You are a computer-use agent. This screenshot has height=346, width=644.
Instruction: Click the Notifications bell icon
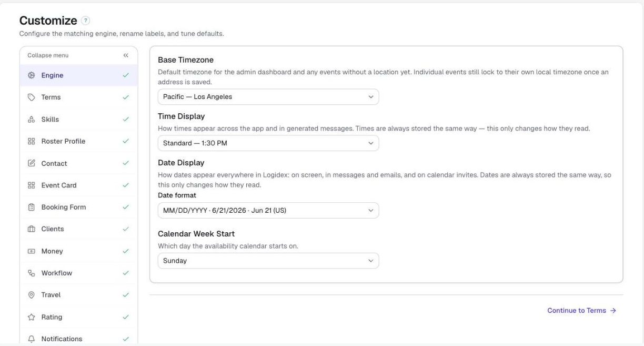31,339
